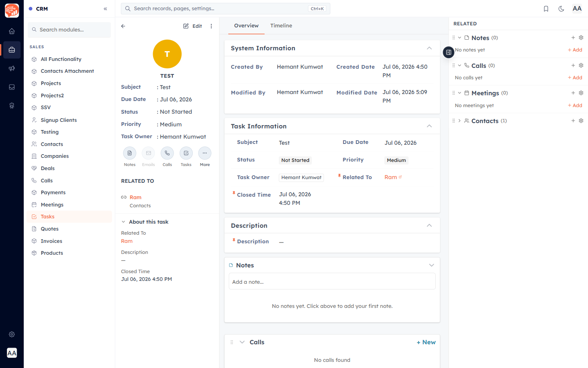The image size is (588, 368).
Task: Click + Add under No meetings yet
Action: pyautogui.click(x=575, y=105)
